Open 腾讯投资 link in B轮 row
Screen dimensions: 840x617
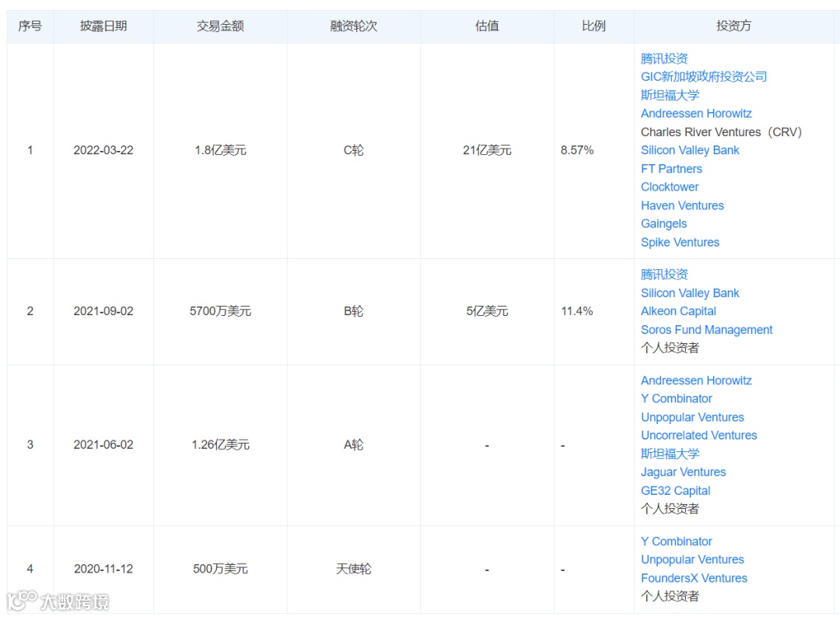tap(663, 275)
